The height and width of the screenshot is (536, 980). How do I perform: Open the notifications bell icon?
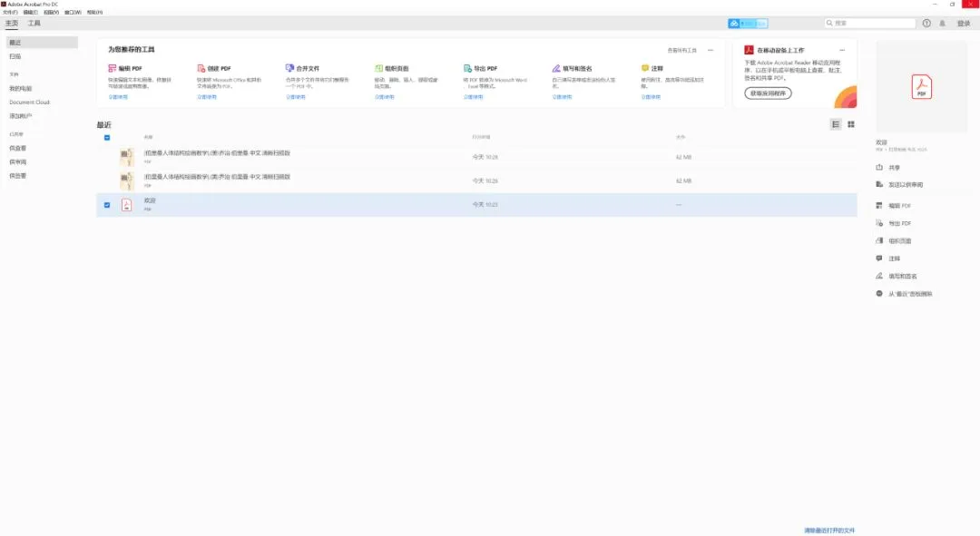click(x=943, y=23)
